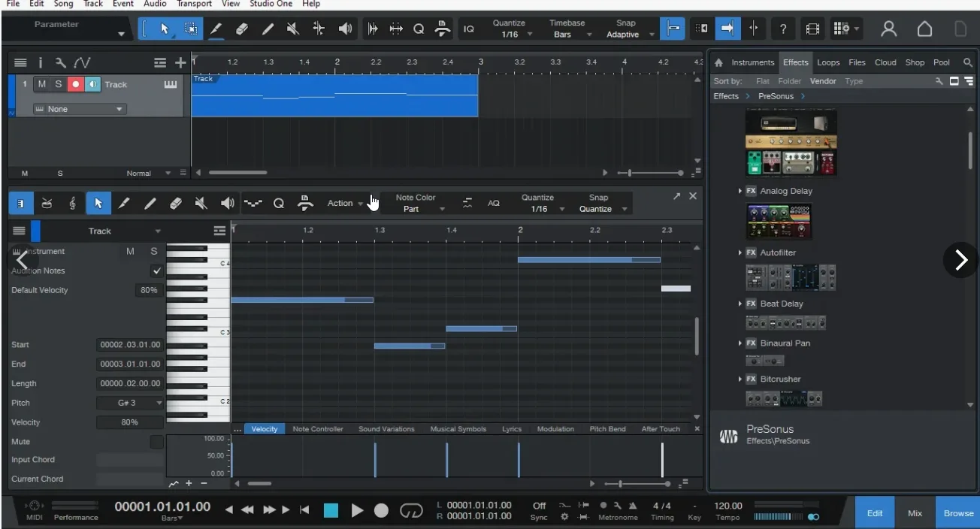Click the Record button in transport bar
The image size is (980, 529).
[x=381, y=511]
